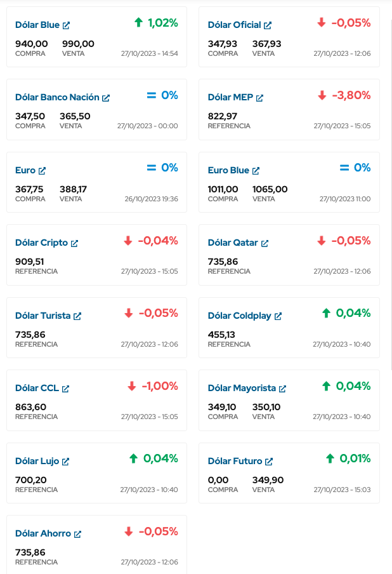Click the Dólar Turista title link
This screenshot has height=574, width=392.
point(42,316)
